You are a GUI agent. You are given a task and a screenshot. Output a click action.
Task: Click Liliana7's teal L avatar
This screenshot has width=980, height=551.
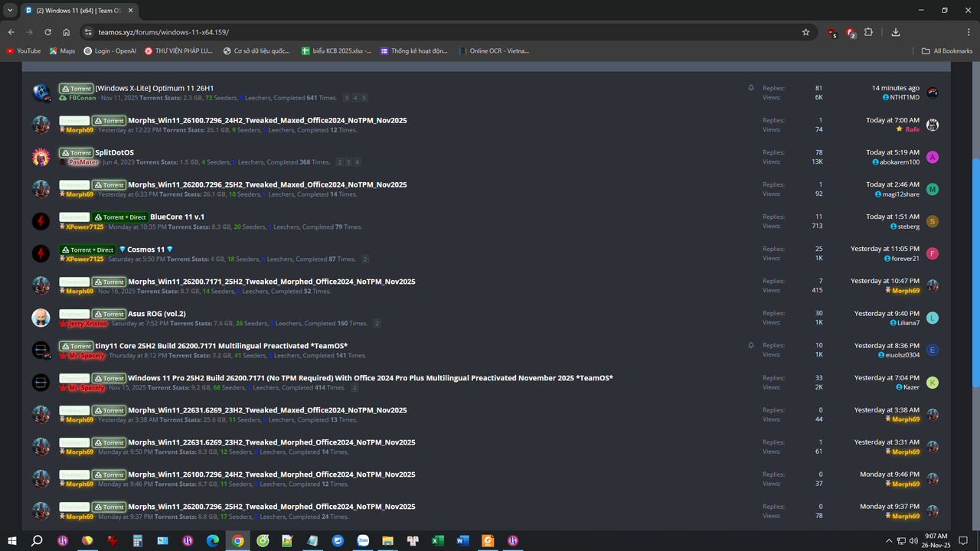(933, 318)
